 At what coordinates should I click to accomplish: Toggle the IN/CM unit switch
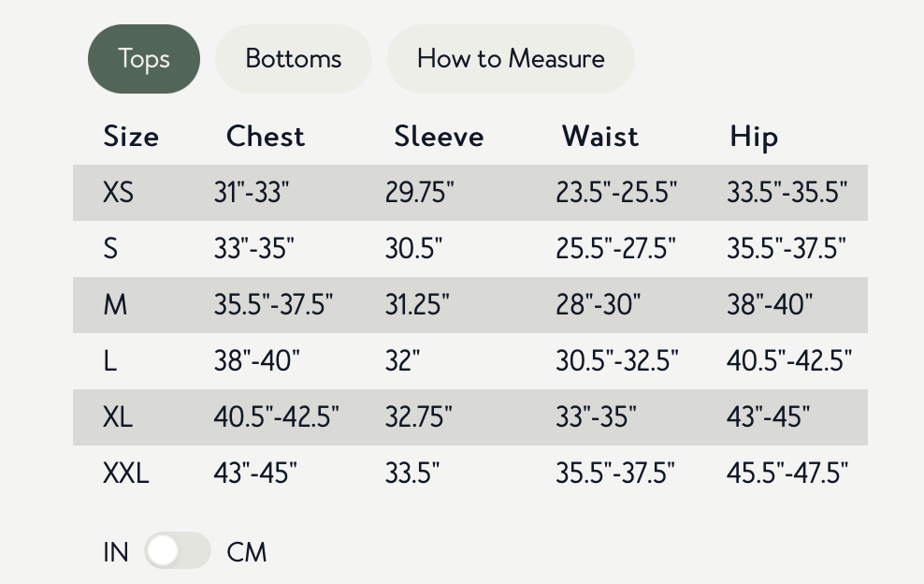pyautogui.click(x=178, y=551)
